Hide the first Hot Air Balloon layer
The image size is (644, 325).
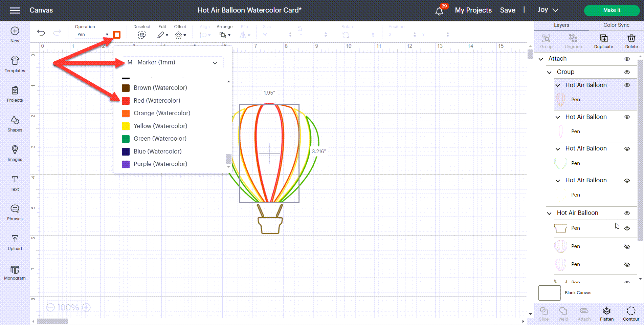[627, 85]
